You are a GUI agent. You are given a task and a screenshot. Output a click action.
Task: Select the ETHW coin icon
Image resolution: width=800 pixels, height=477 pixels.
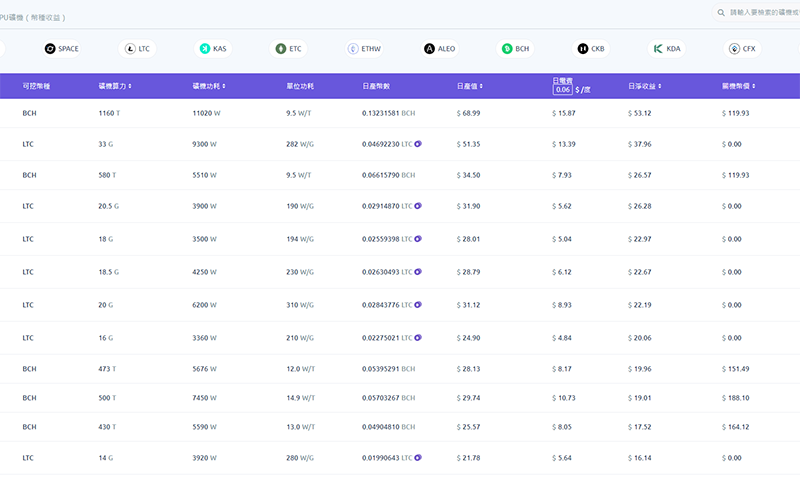coord(353,48)
